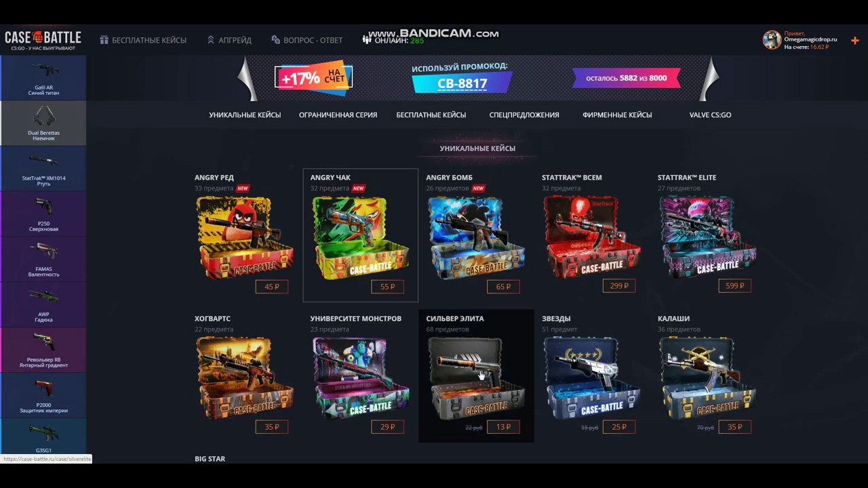The image size is (868, 488).
Task: Open the Калаши case image
Action: click(x=707, y=378)
